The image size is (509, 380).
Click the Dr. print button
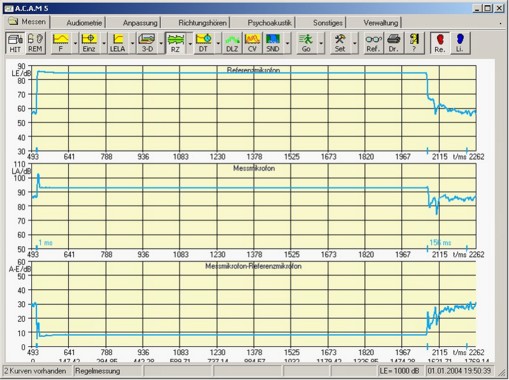pos(394,43)
